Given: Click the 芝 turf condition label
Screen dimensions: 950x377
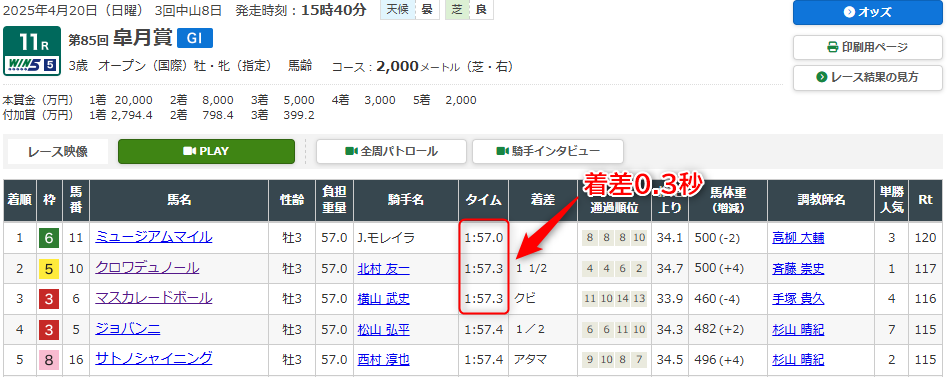Looking at the screenshot, I should point(456,10).
